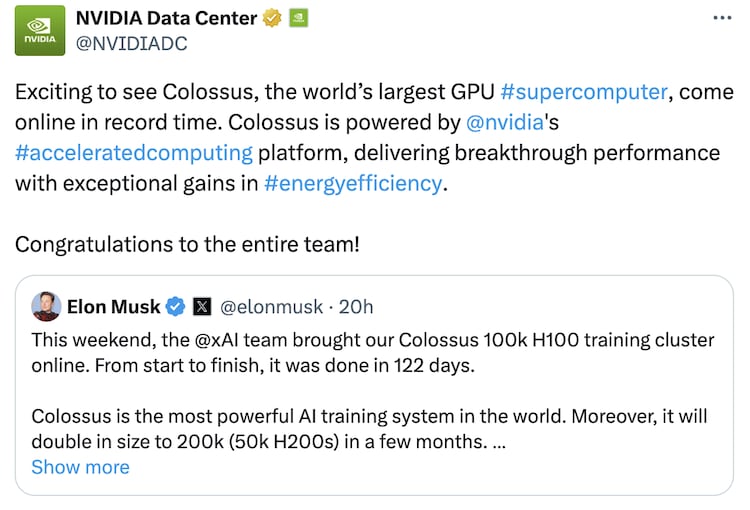
Task: Click the green NVIDIA affiliate badge
Action: click(297, 18)
